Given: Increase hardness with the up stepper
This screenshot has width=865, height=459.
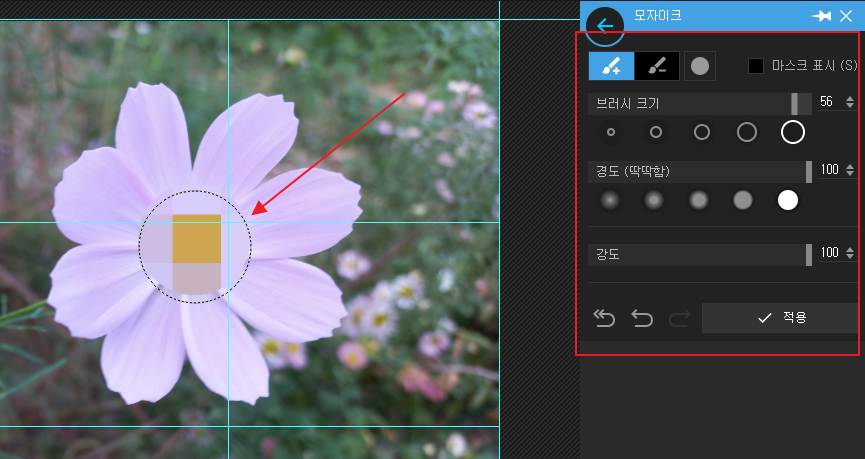Looking at the screenshot, I should pos(850,166).
